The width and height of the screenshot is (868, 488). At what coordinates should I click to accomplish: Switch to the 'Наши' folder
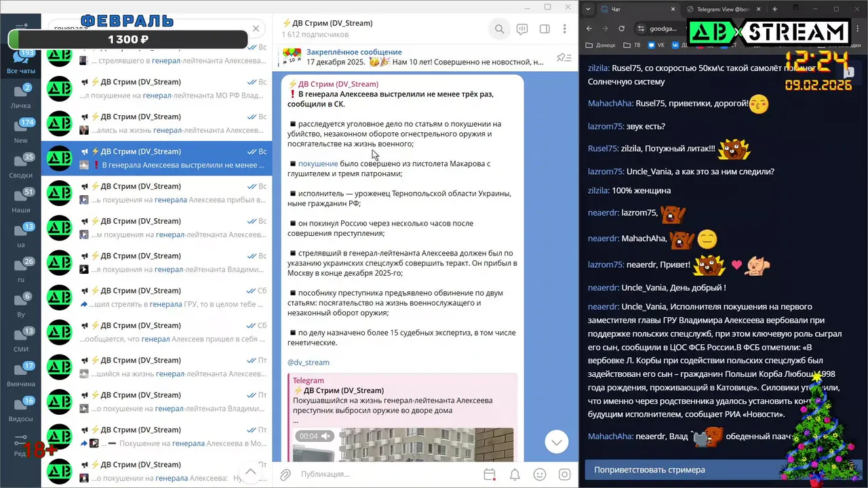[x=21, y=201]
